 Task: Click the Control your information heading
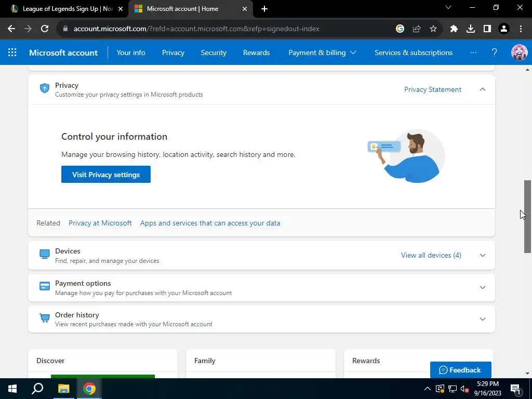pos(114,137)
